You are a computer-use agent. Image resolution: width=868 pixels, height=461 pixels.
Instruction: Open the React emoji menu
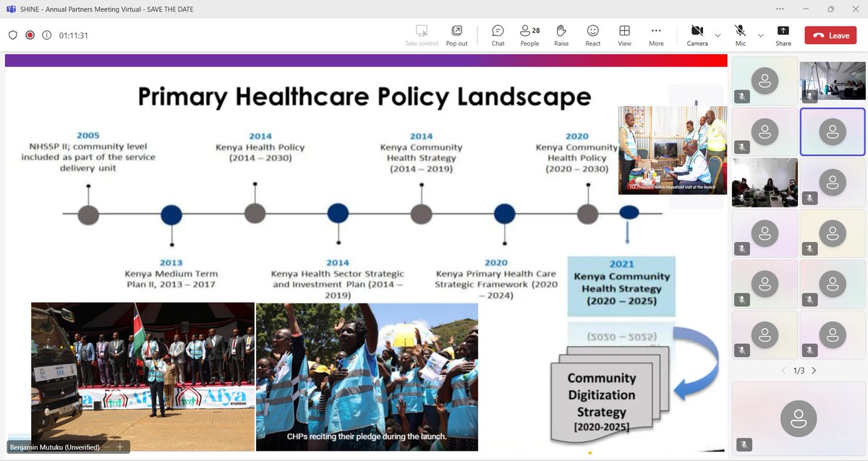[x=592, y=35]
